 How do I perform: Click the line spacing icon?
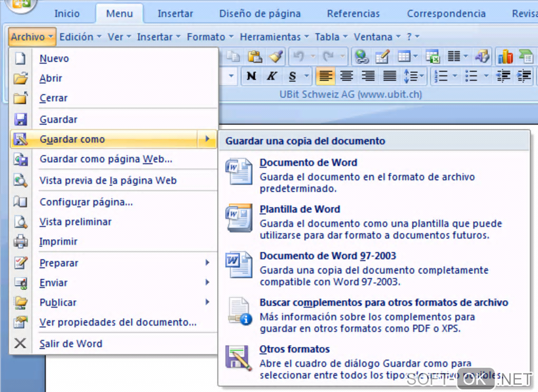(410, 76)
